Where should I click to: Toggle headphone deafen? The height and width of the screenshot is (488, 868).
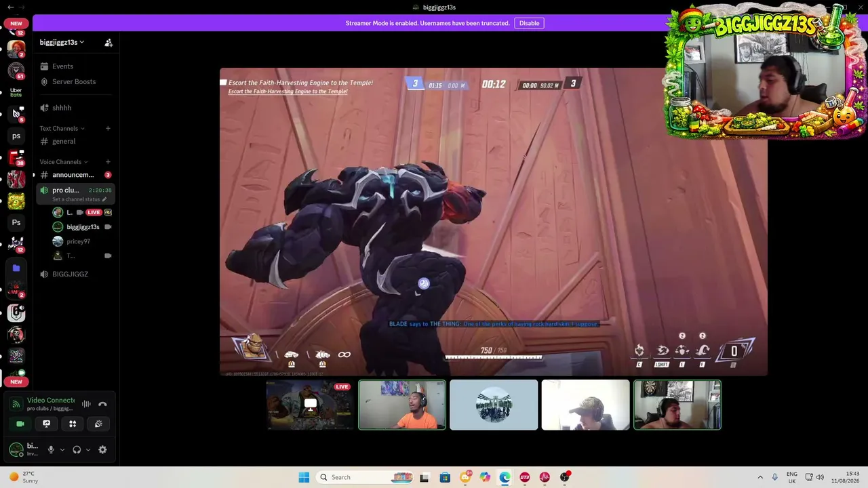77,449
